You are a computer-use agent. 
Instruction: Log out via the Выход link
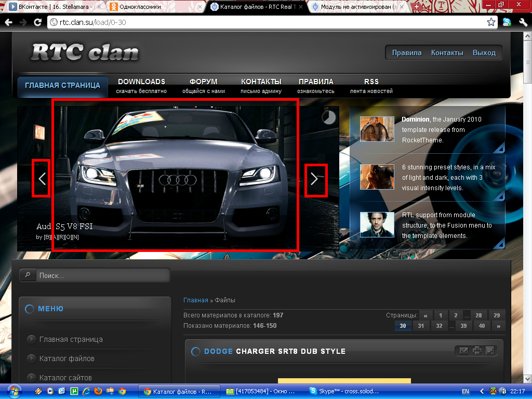[x=484, y=52]
